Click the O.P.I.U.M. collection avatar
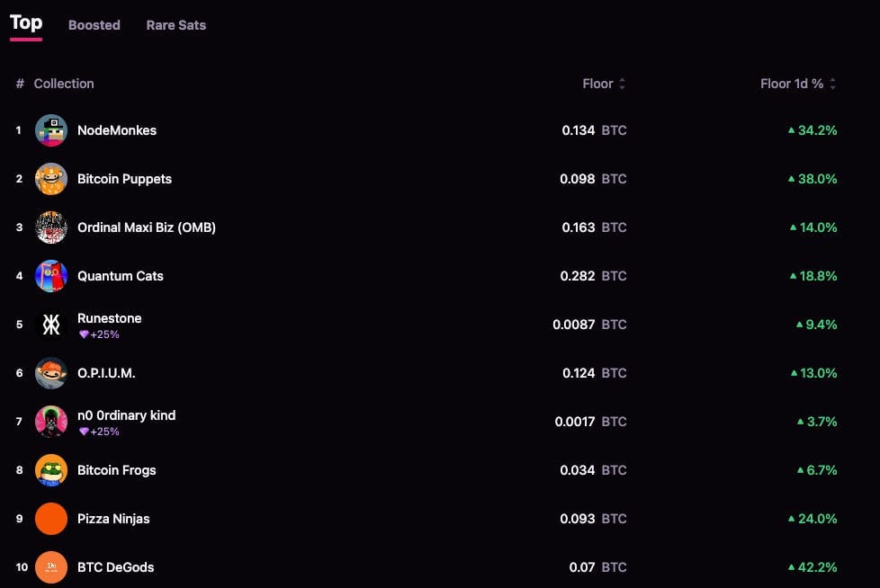This screenshot has height=588, width=880. click(x=51, y=373)
